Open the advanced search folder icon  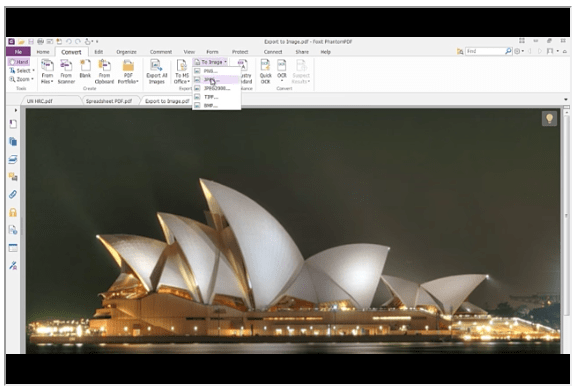click(x=460, y=52)
